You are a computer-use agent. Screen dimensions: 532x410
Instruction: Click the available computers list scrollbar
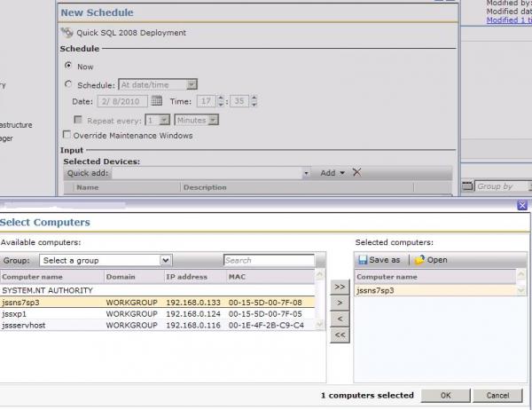(319, 300)
